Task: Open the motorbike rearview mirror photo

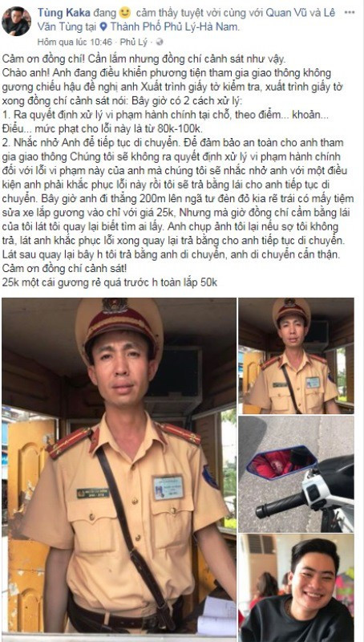Action: point(296,473)
